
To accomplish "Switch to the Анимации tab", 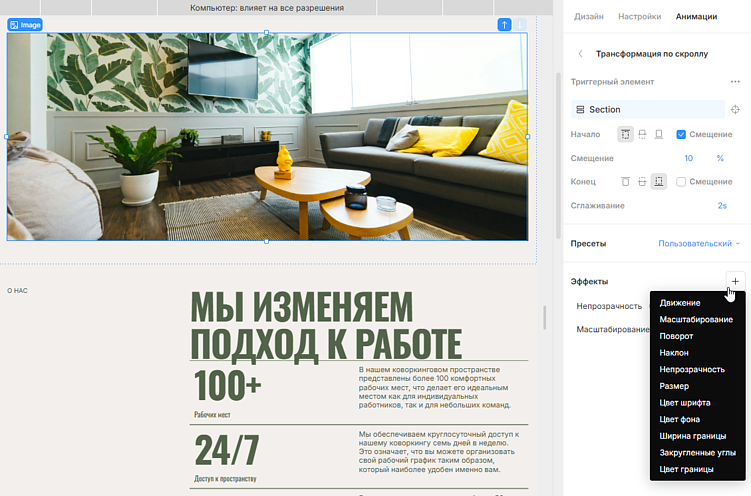I will click(x=696, y=16).
